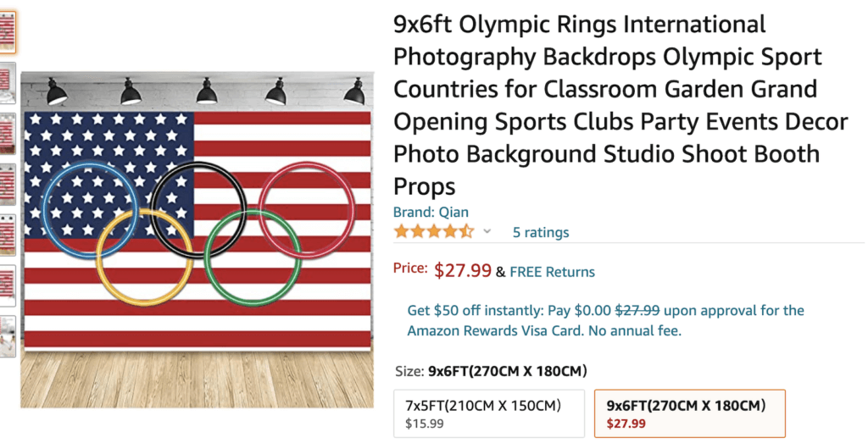Click the star rating icons
Image resolution: width=868 pixels, height=443 pixels.
coord(433,231)
